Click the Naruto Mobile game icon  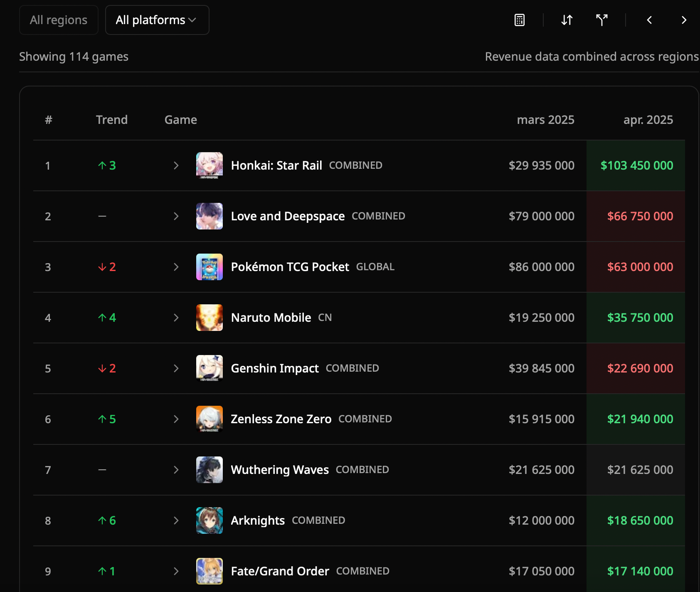pos(210,318)
